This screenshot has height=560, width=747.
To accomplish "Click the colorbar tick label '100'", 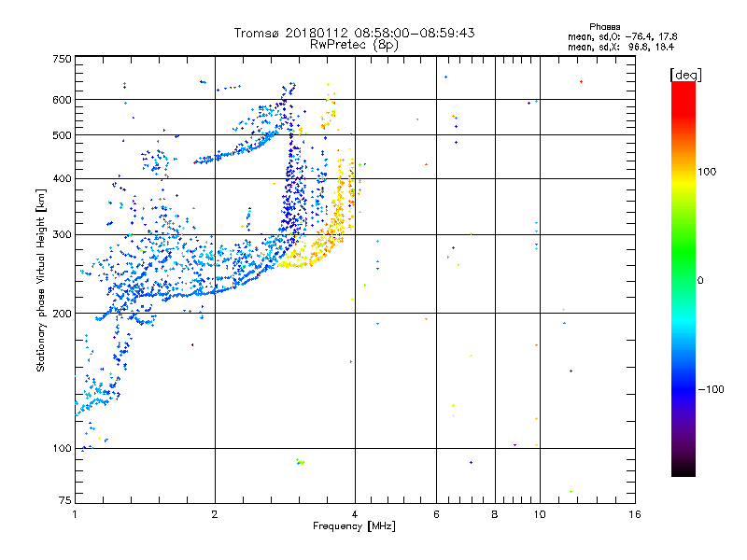I will (x=707, y=172).
